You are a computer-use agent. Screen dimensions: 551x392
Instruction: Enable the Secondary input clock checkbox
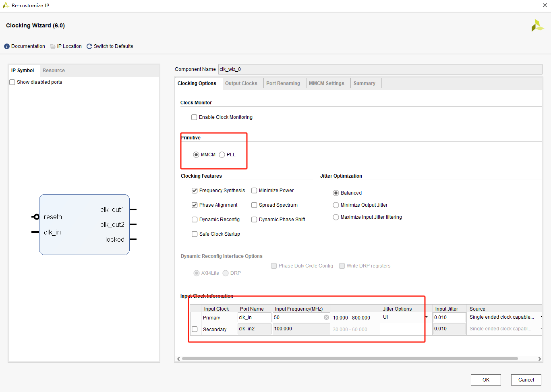click(195, 329)
